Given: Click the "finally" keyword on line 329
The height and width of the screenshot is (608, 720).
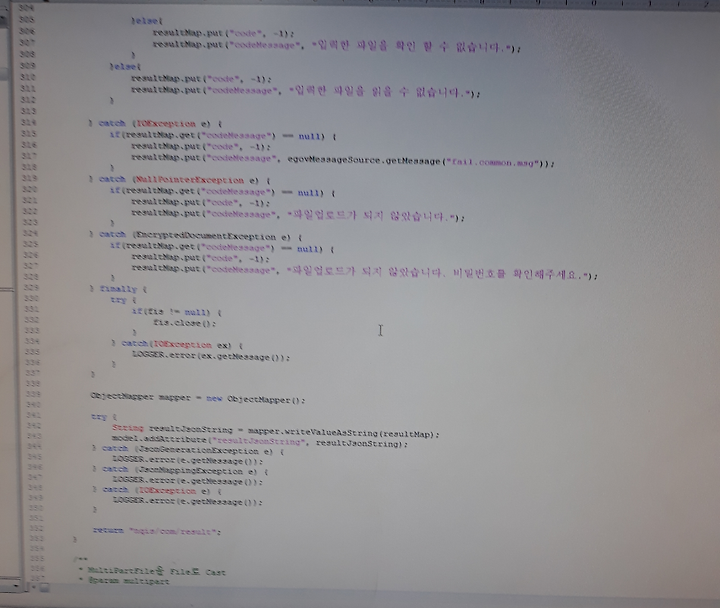Looking at the screenshot, I should 118,289.
